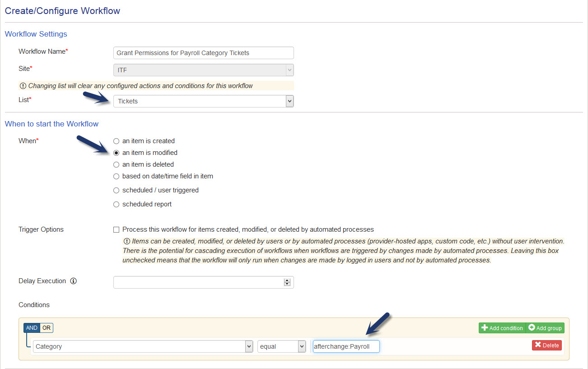Click the Workflow Name text field
The width and height of the screenshot is (588, 369).
point(203,53)
